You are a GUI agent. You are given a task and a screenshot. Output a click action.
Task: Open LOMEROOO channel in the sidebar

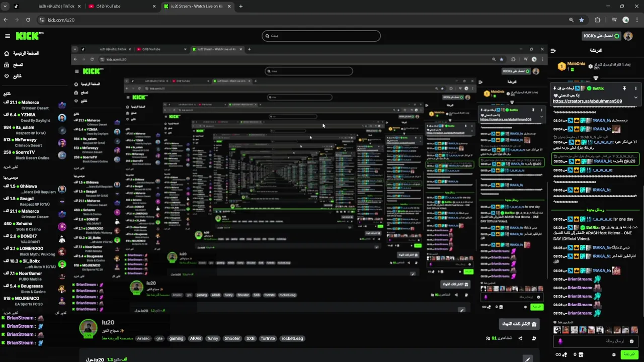click(x=34, y=251)
